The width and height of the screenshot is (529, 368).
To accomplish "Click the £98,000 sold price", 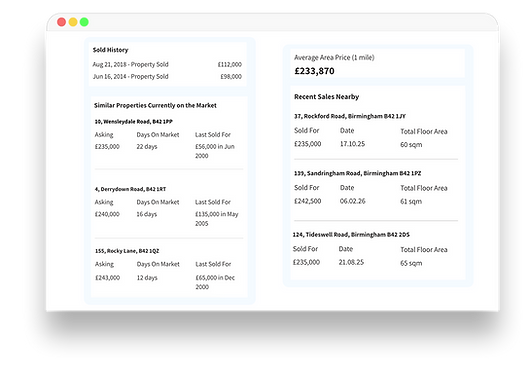I will point(231,77).
